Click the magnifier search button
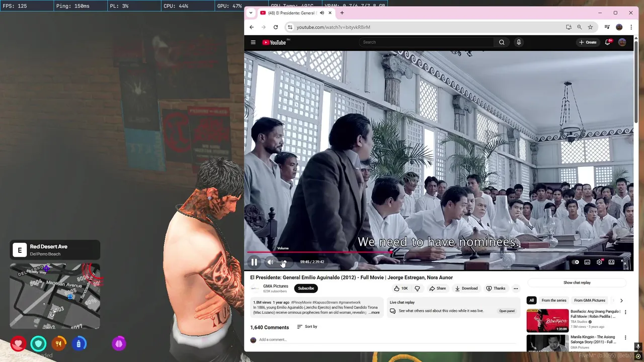This screenshot has width=644, height=362. 502,42
